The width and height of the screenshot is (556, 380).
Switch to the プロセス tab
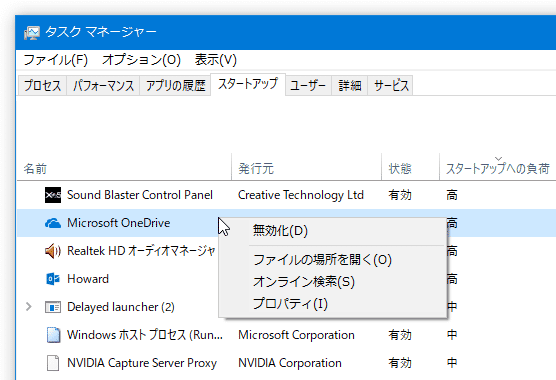tap(43, 85)
